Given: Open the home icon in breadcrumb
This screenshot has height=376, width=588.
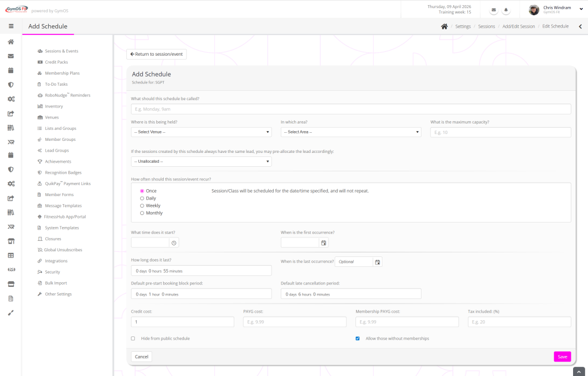Looking at the screenshot, I should 444,26.
